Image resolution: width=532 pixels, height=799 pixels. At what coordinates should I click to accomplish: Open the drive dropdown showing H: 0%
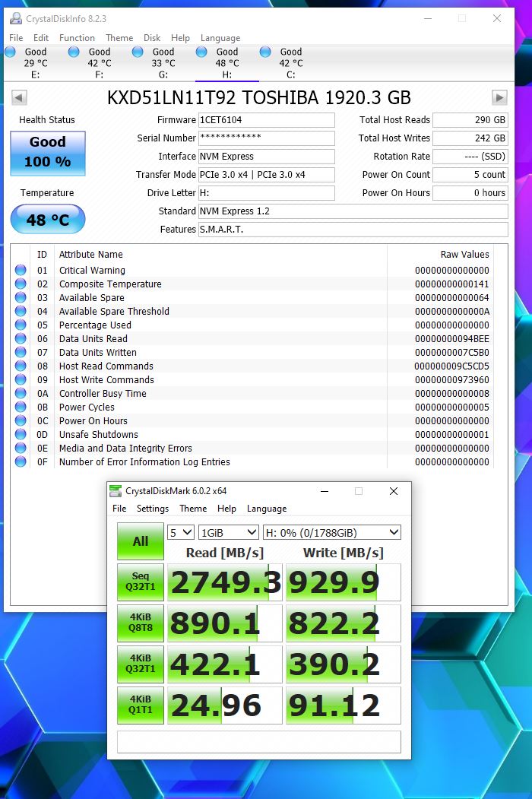pos(331,532)
